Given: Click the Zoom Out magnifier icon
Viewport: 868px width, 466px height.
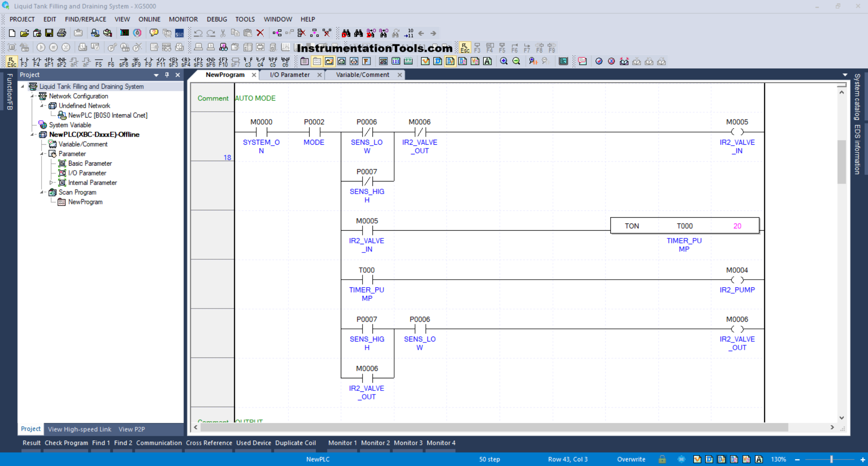Looking at the screenshot, I should click(516, 62).
